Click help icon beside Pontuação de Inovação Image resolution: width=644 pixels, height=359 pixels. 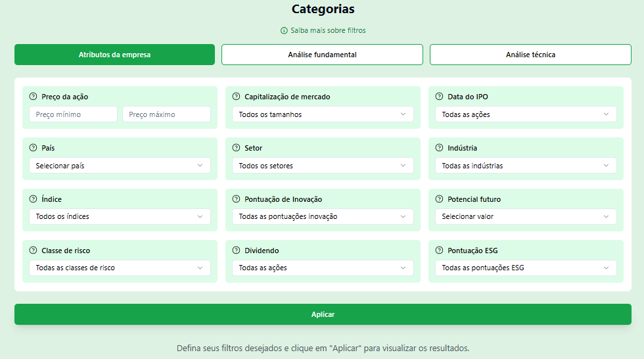[x=236, y=199]
